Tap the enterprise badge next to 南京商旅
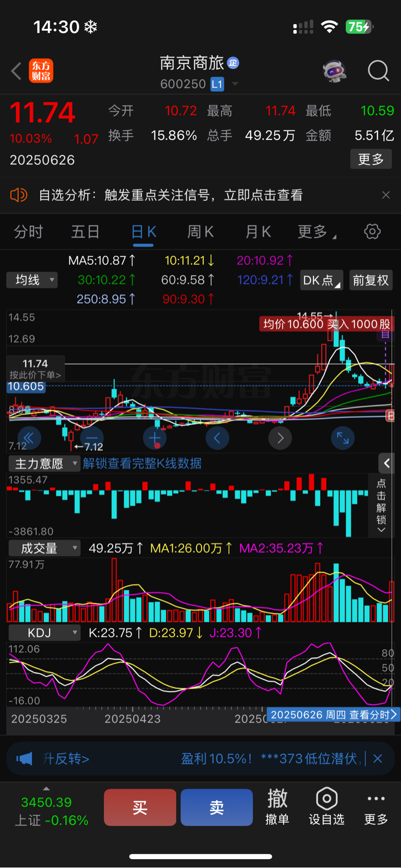Viewport: 401px width, 868px height. pyautogui.click(x=233, y=63)
